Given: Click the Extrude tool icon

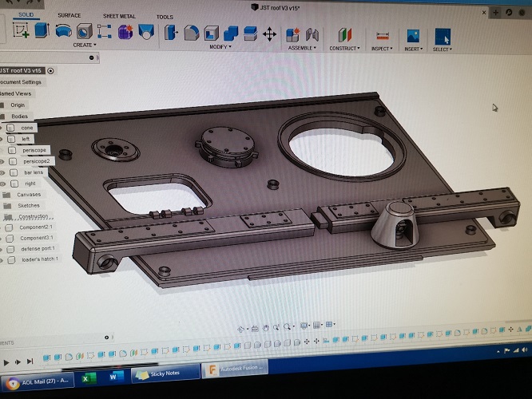Looking at the screenshot, I should coord(42,31).
